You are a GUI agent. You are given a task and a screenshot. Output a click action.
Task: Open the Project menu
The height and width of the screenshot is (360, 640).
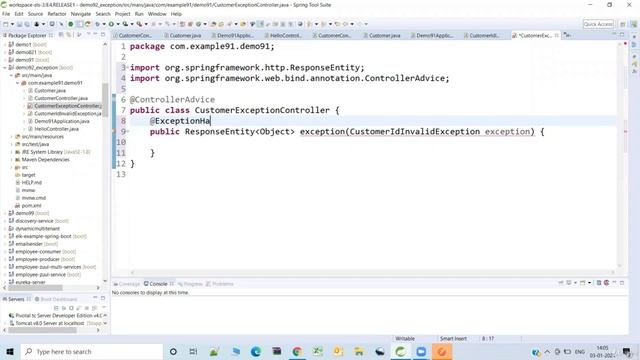122,14
